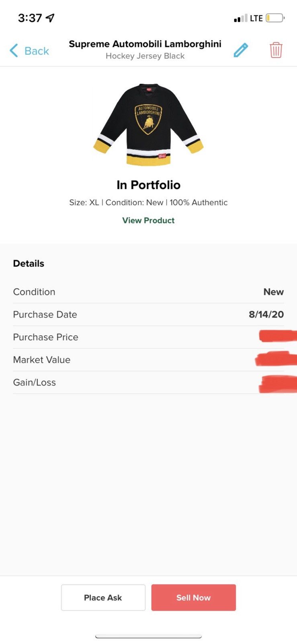Open the View Product link
Viewport: 297px width, 644px height.
tap(148, 220)
